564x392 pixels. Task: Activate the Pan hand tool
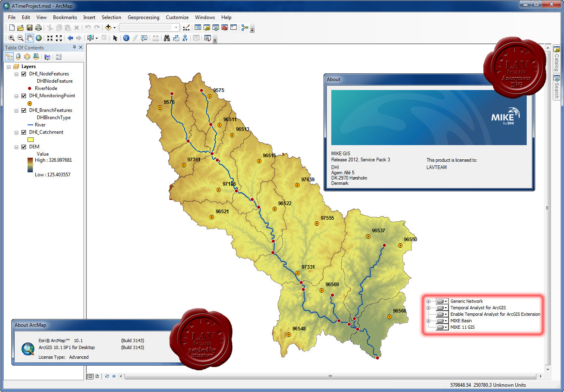tap(30, 38)
